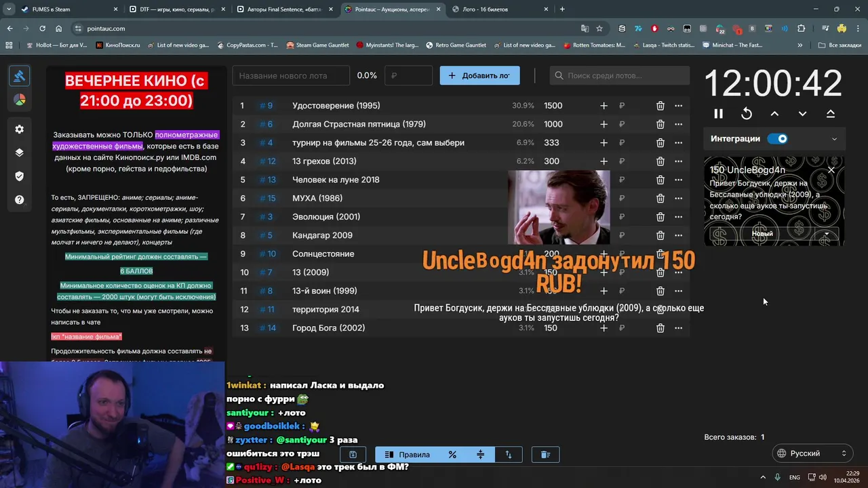This screenshot has width=868, height=488.
Task: Dismiss the UncleBogd4n donation card
Action: point(831,169)
